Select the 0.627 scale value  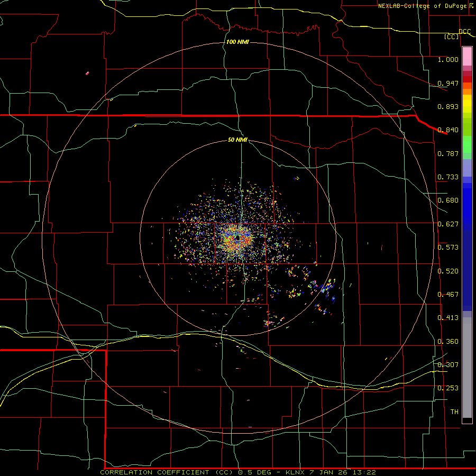coord(448,224)
